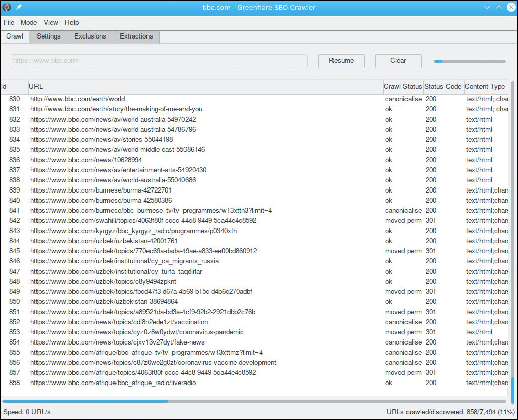Click content type text/html in row 836
This screenshot has height=420, width=518.
479,160
